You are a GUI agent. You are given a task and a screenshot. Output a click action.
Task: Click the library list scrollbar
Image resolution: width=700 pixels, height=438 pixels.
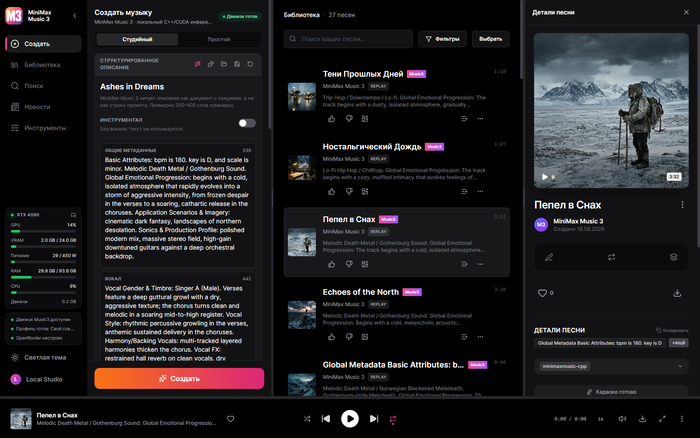(x=521, y=39)
